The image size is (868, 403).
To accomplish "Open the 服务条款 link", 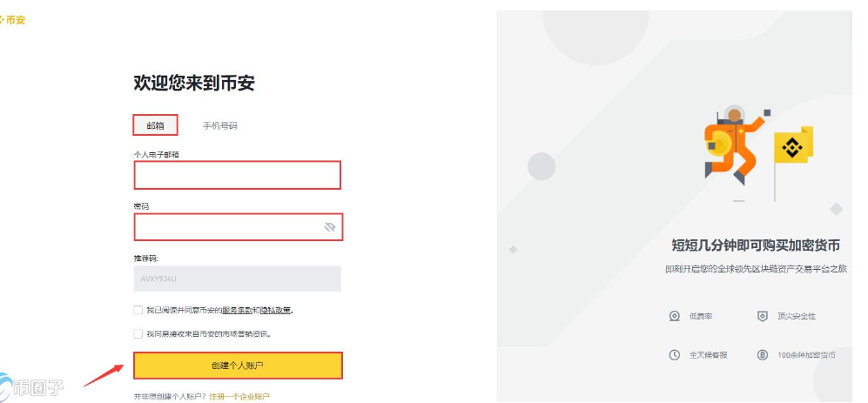I will click(x=235, y=310).
